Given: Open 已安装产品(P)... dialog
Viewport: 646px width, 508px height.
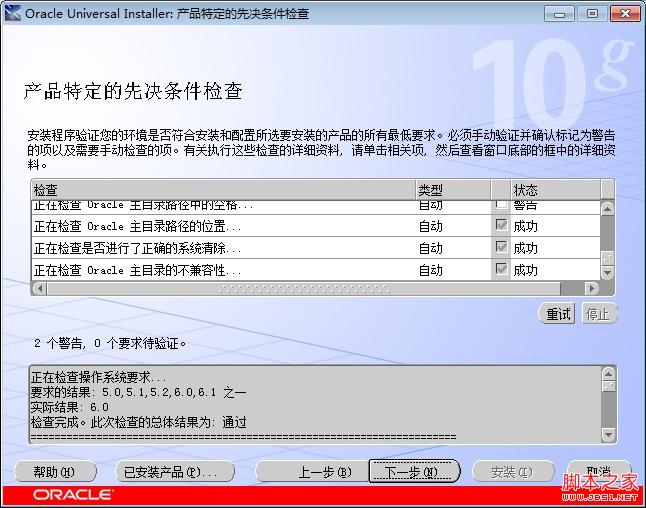Looking at the screenshot, I should (175, 472).
